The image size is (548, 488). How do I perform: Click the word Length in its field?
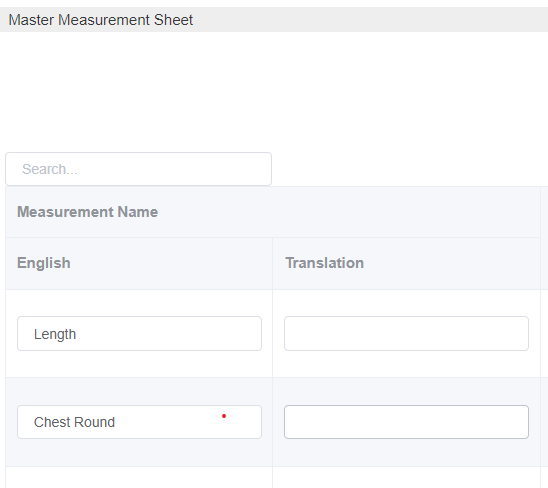(55, 335)
